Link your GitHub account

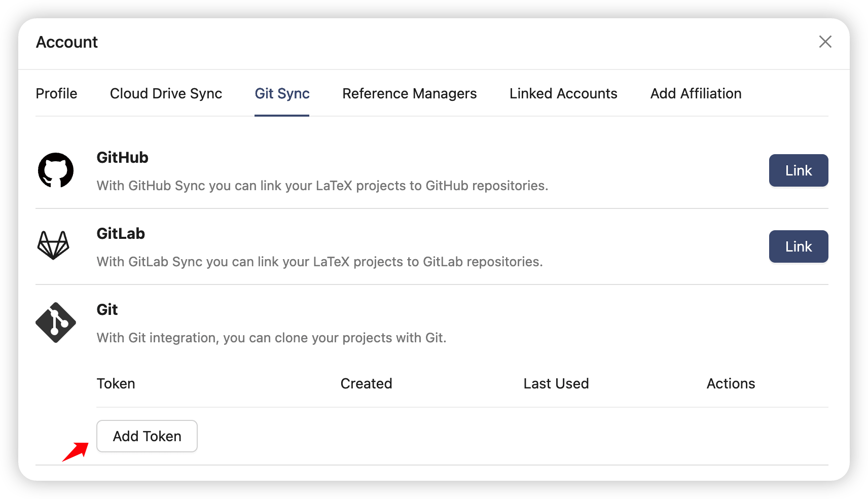tap(799, 170)
